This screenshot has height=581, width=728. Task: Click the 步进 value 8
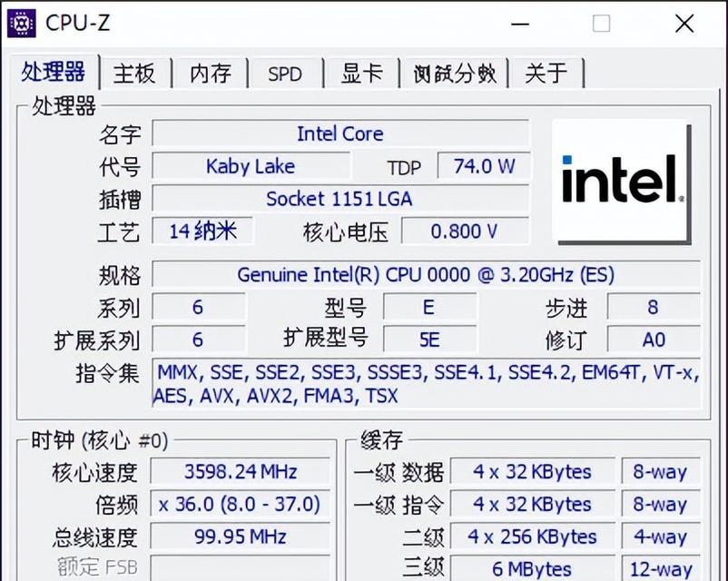pos(654,307)
